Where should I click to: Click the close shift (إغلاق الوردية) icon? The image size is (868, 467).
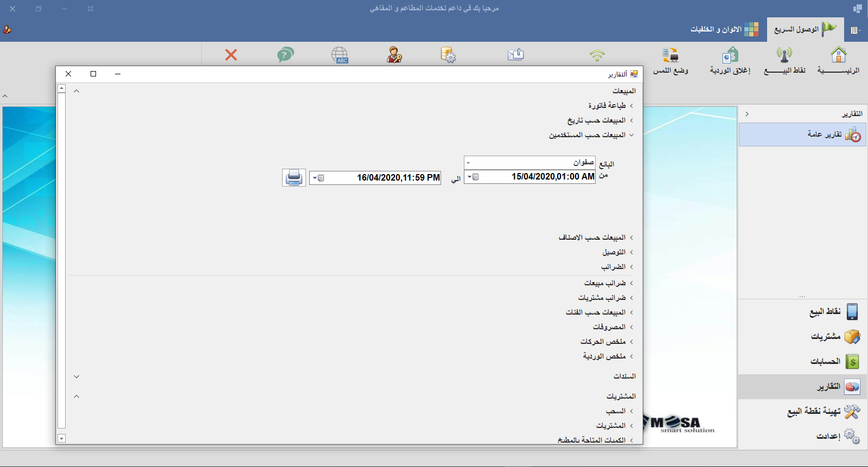click(730, 61)
